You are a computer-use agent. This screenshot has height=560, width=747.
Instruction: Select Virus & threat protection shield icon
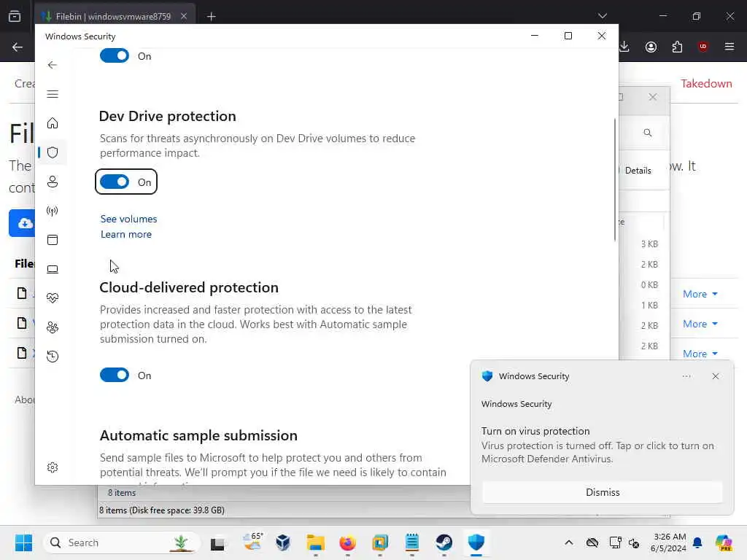53,152
